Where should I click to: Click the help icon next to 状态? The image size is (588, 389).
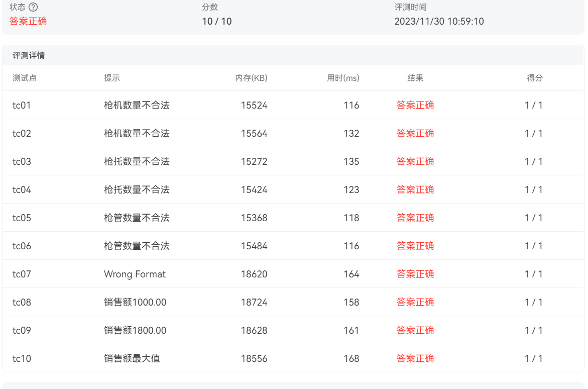pos(33,7)
